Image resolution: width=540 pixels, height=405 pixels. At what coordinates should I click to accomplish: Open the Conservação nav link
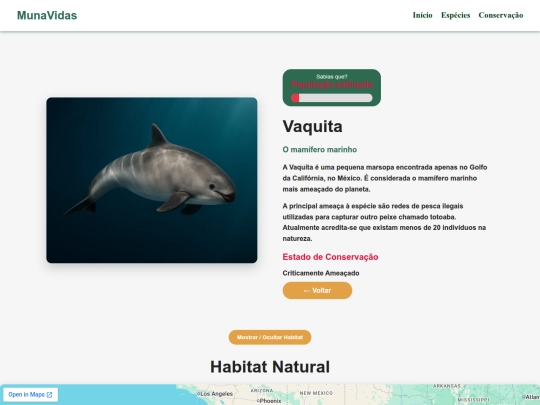coord(501,15)
